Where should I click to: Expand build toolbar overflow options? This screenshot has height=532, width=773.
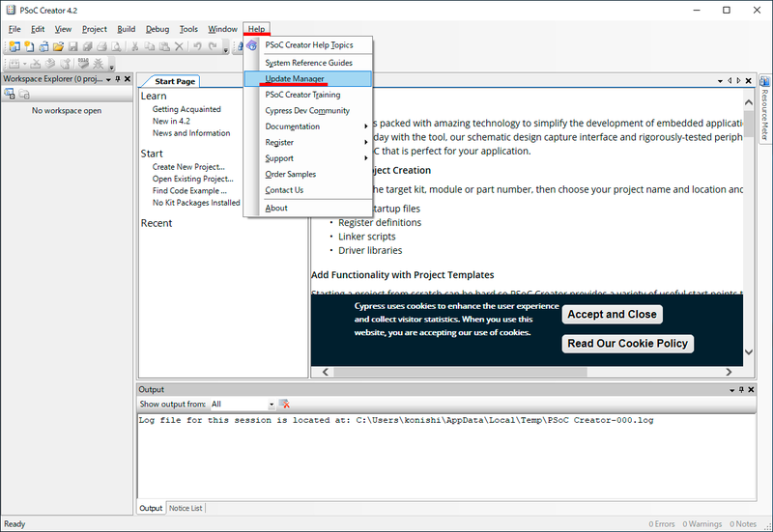coord(111,65)
